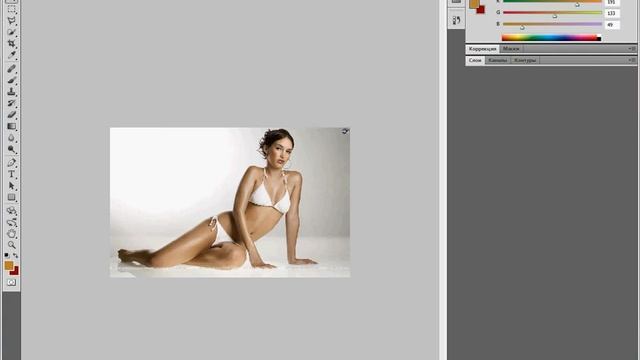The width and height of the screenshot is (640, 360).
Task: Select the Eraser tool
Action: tap(11, 115)
